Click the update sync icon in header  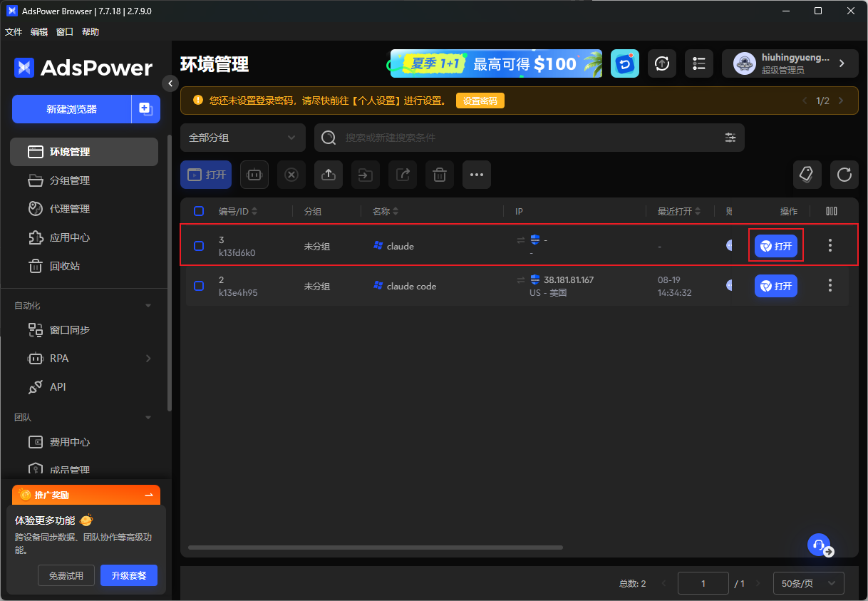coord(662,63)
